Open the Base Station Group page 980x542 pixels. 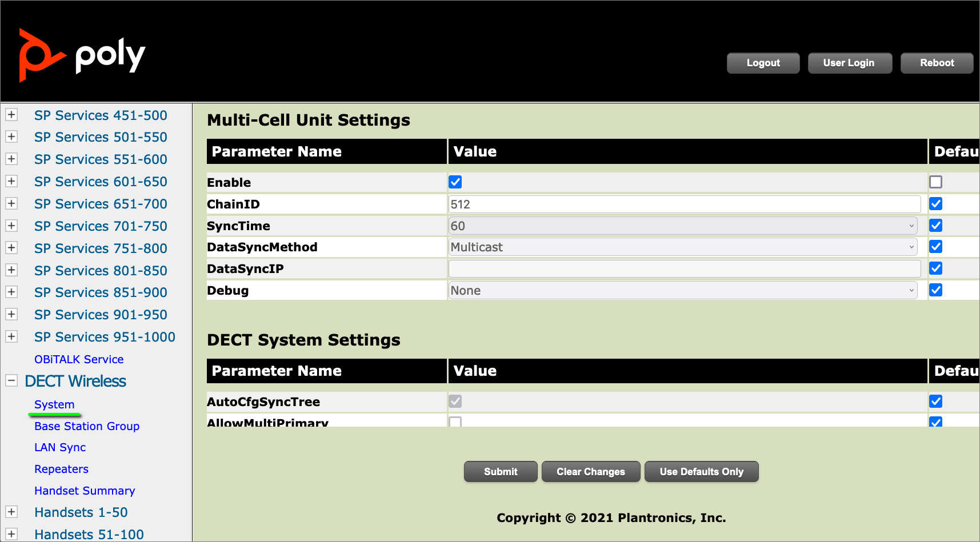click(87, 426)
